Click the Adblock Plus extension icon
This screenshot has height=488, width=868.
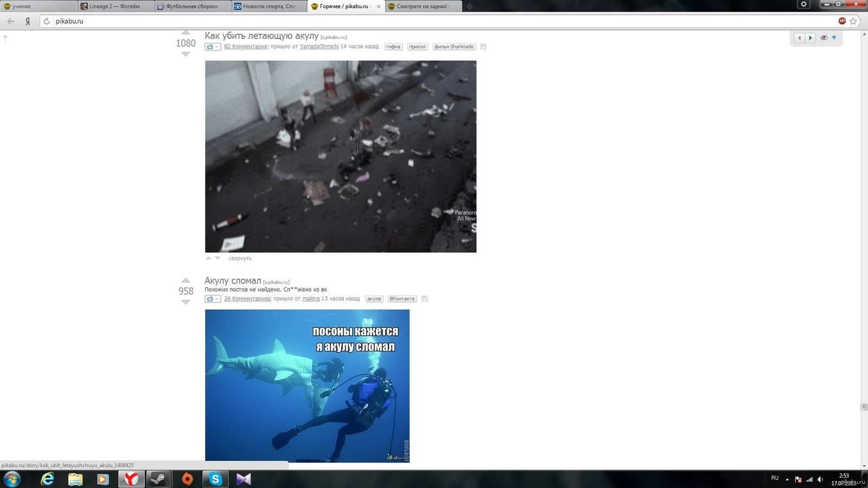(842, 21)
